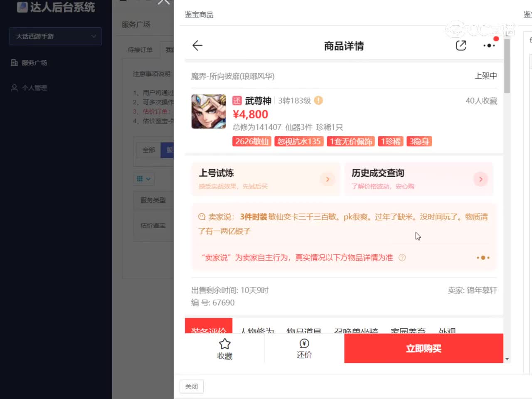Click the 1套无价佩饰 tag
Image resolution: width=532 pixels, height=399 pixels.
coord(351,141)
